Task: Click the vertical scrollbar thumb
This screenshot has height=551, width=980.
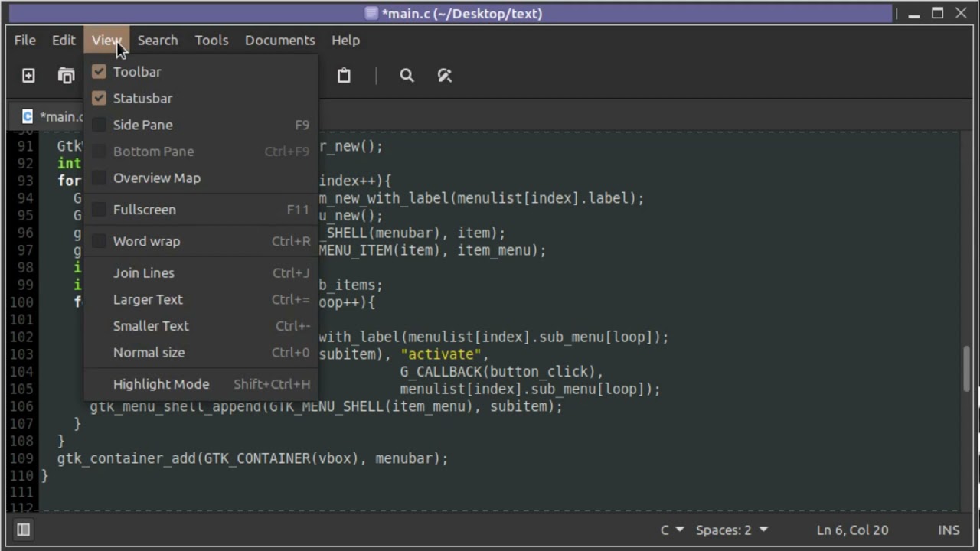Action: [x=968, y=370]
